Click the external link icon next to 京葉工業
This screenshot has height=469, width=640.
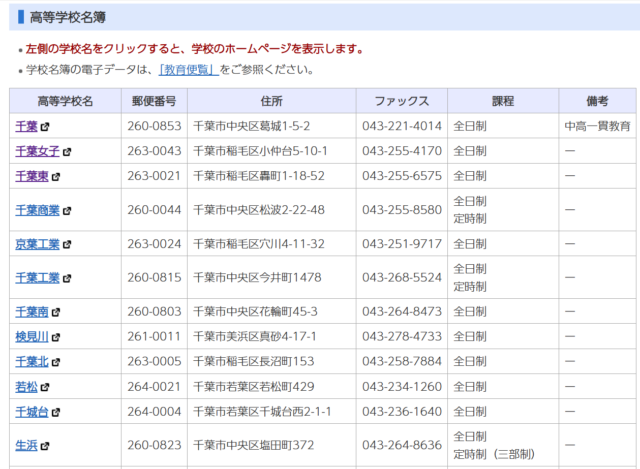67,244
